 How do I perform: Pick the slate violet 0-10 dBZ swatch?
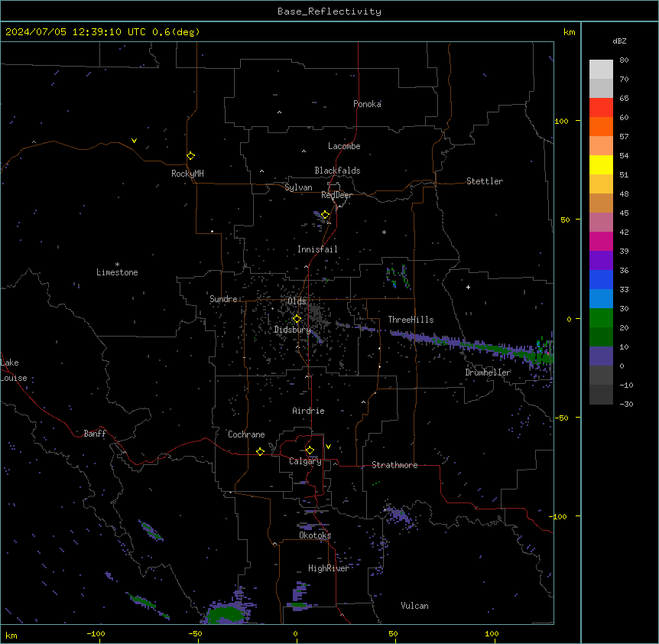(x=601, y=356)
